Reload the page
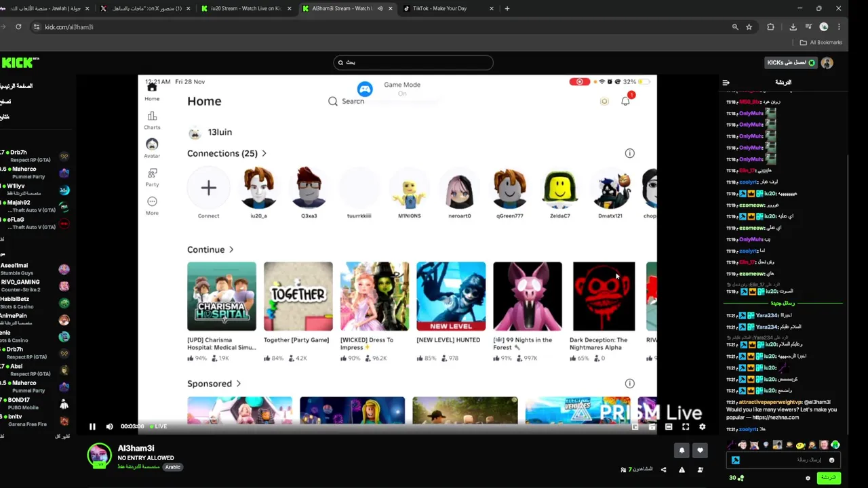 click(x=18, y=27)
